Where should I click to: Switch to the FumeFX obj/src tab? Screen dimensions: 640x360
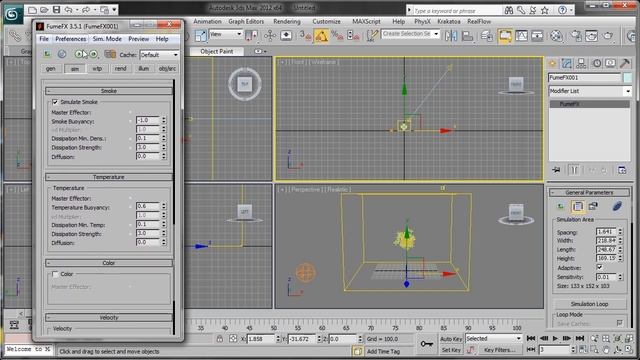[167, 69]
